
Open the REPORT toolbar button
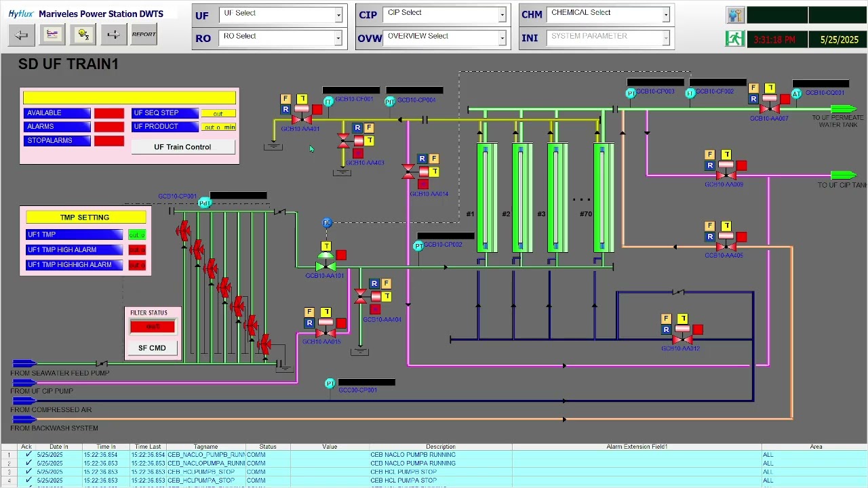(144, 35)
